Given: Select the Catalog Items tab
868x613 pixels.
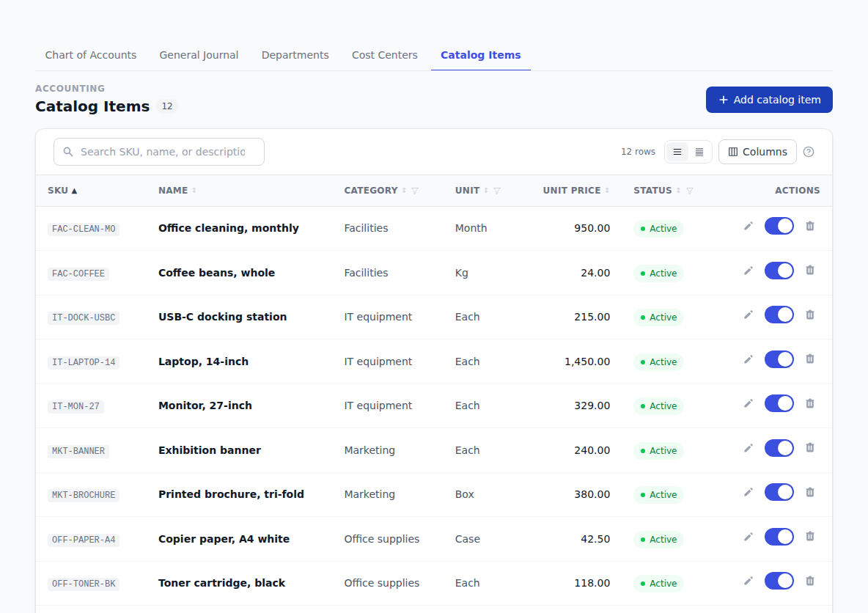Looking at the screenshot, I should pos(480,55).
